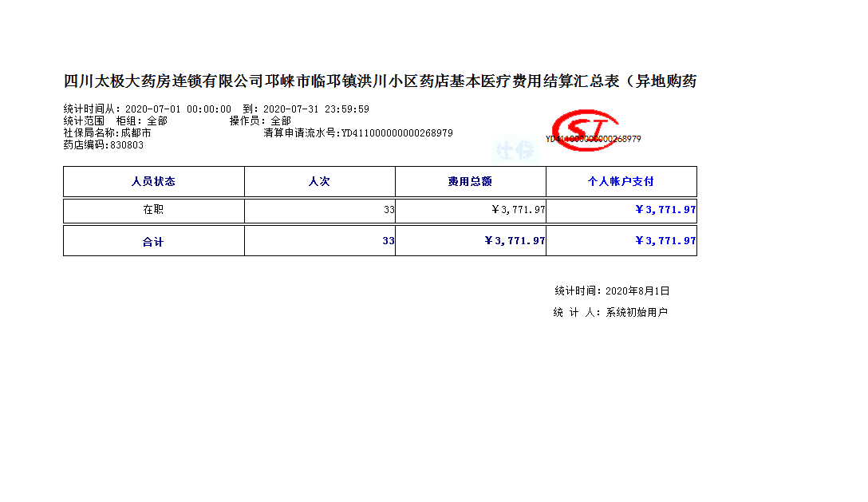Click the 费用总额 column header
Image resolution: width=868 pixels, height=502 pixels.
coord(470,181)
